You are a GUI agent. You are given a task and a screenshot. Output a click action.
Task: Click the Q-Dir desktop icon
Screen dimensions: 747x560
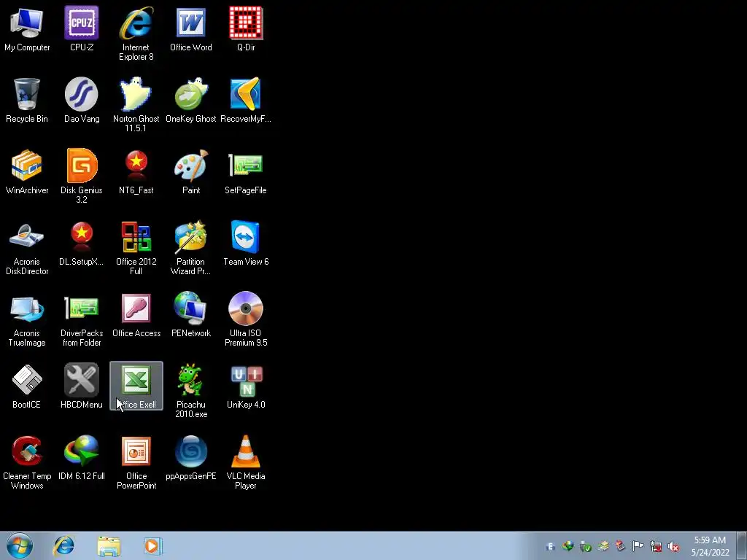click(246, 28)
